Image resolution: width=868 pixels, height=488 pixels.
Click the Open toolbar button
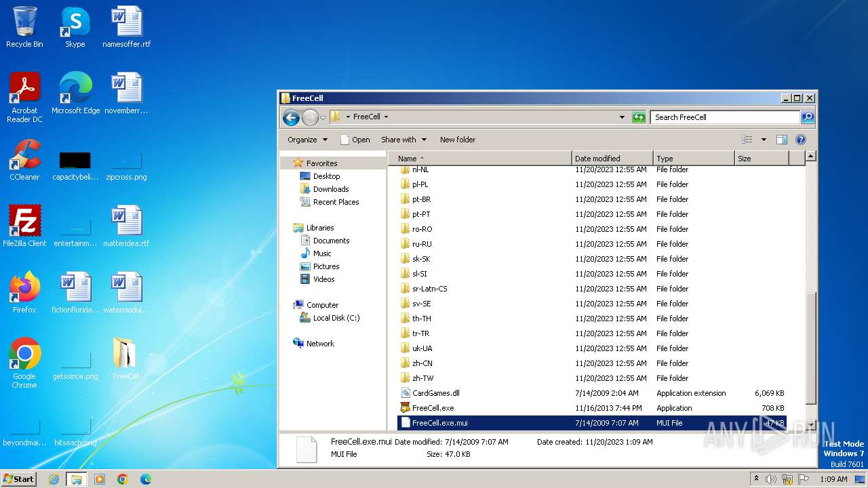click(x=355, y=140)
